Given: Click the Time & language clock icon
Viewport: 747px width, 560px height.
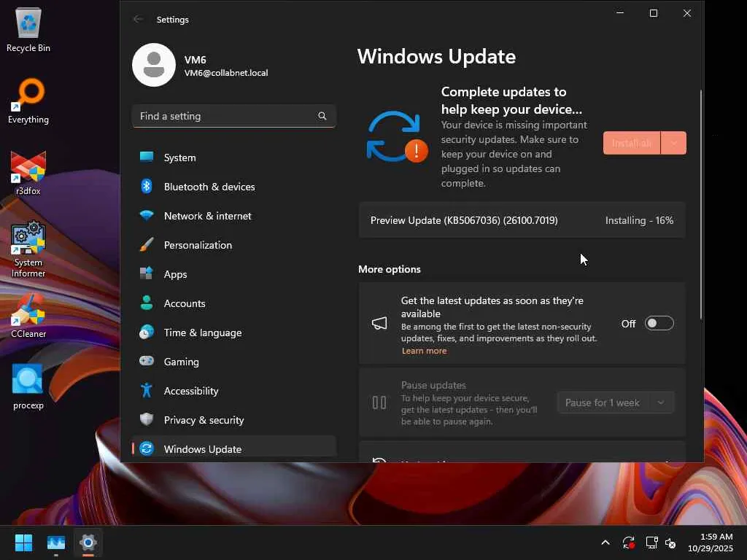Looking at the screenshot, I should [147, 332].
